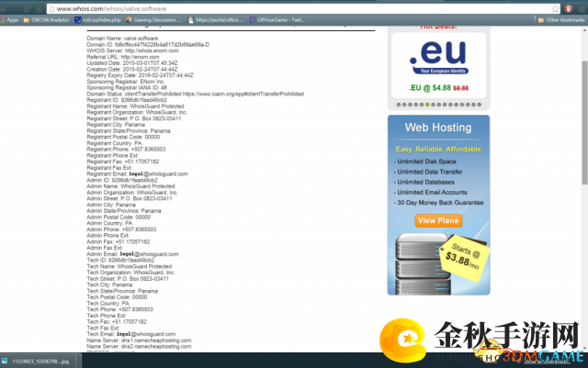Click the 'Registrant Country: PA' line
This screenshot has height=368, width=588.
(x=114, y=143)
